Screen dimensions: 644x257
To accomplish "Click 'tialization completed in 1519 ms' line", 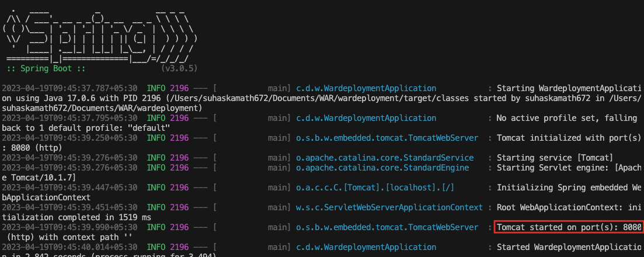I will 76,217.
